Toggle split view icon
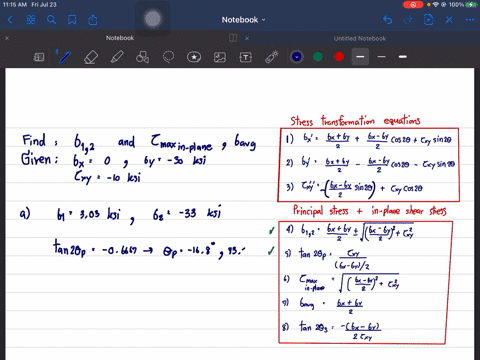The width and height of the screenshot is (480, 360). 233,38
